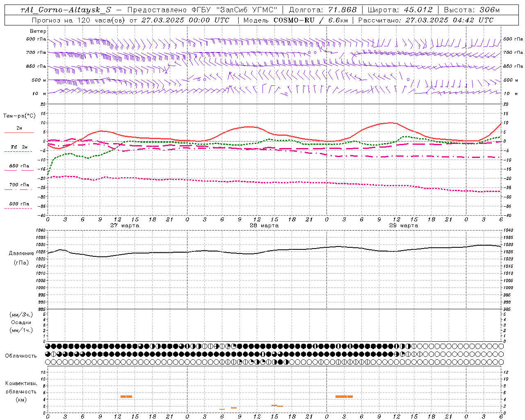Click the orange convective bar on 29 марта
This screenshot has width=525, height=420.
click(x=344, y=396)
